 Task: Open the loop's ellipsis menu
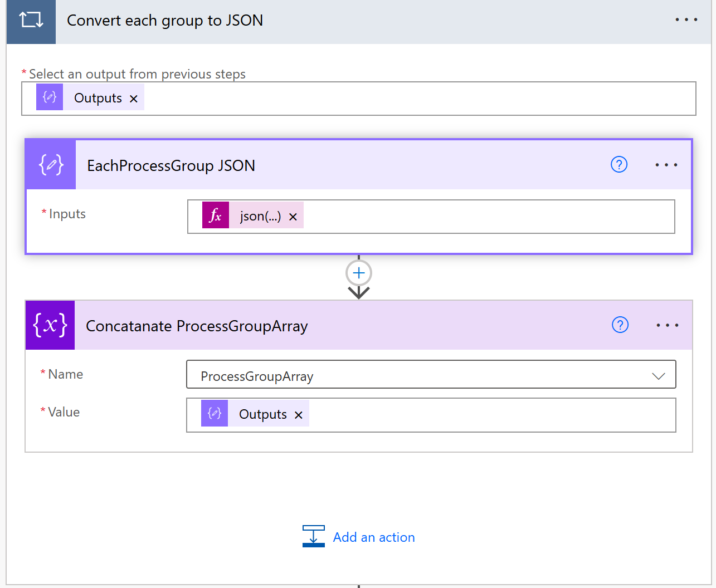pyautogui.click(x=686, y=19)
